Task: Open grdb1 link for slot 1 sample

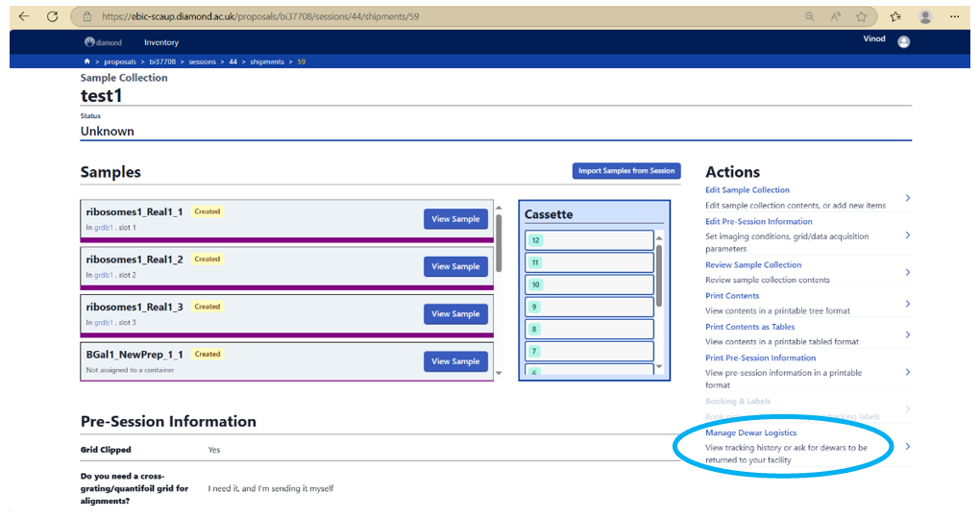Action: 104,228
